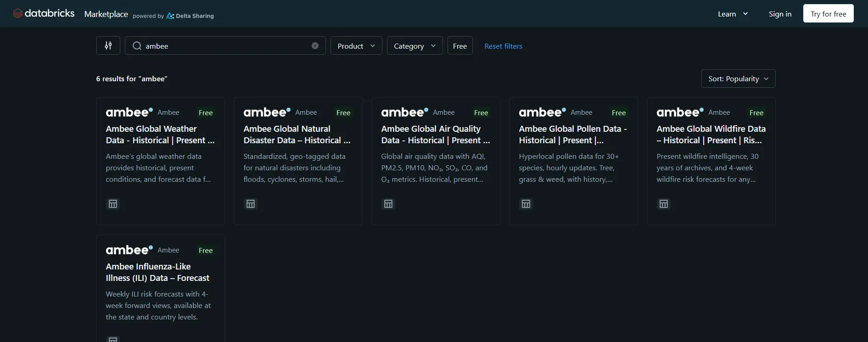Click Free badge on Air Quality card
The width and height of the screenshot is (868, 342).
(x=481, y=112)
